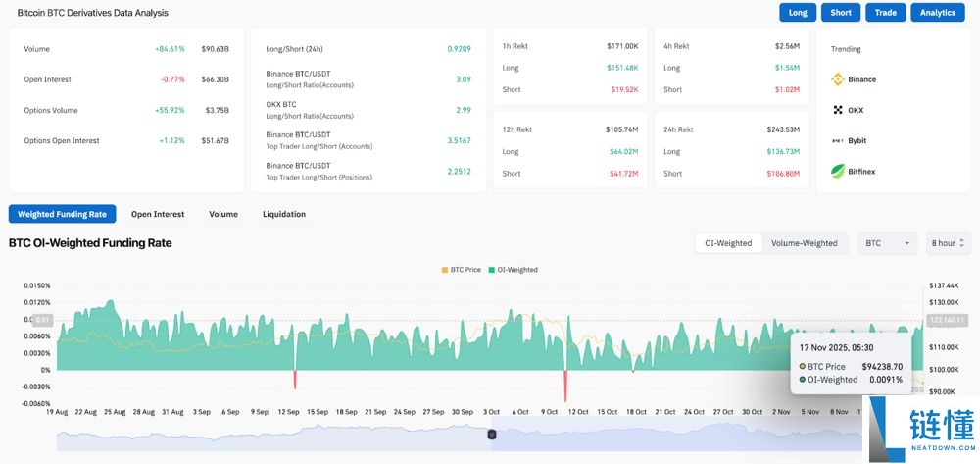Toggle BTC Price legend series
This screenshot has width=980, height=464.
coord(463,270)
